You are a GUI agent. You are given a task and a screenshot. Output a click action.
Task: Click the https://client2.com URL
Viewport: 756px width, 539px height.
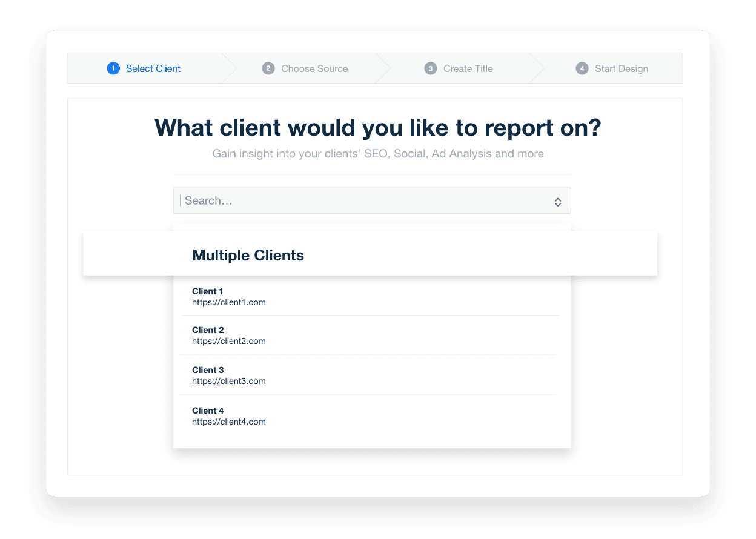pos(229,341)
